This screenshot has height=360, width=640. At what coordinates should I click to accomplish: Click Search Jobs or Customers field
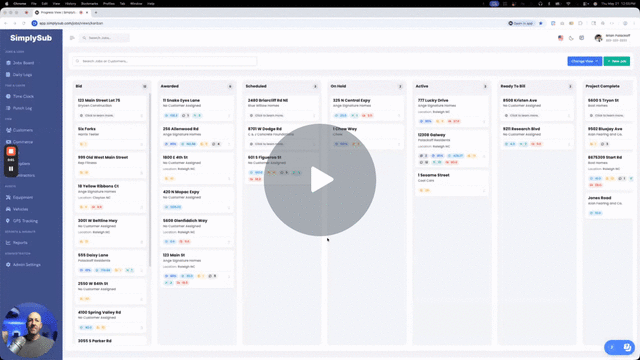[x=164, y=61]
